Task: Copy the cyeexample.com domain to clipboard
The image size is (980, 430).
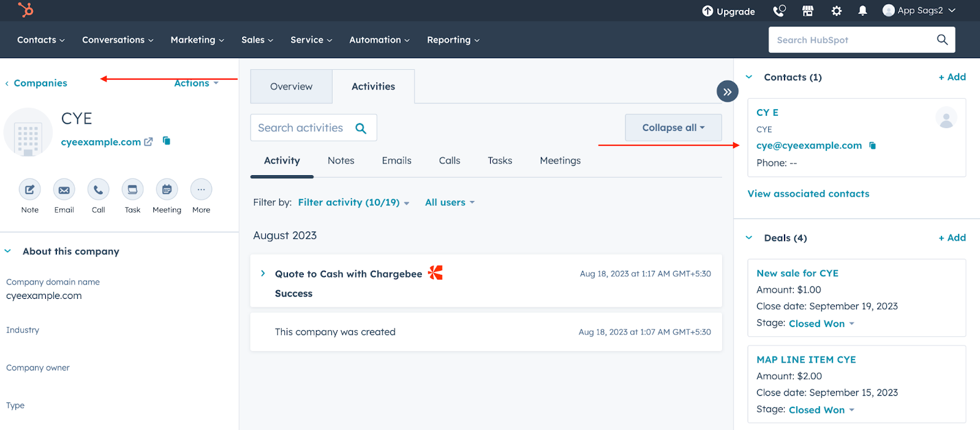Action: 167,141
